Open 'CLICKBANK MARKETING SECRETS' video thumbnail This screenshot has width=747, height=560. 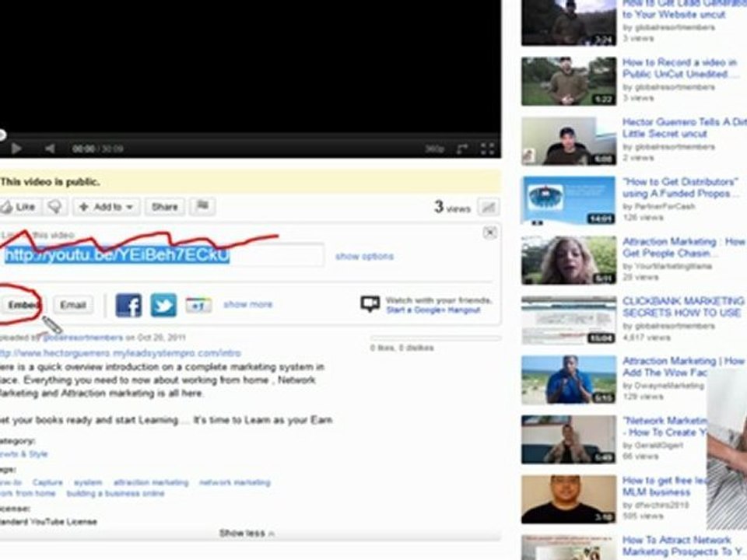pos(569,320)
